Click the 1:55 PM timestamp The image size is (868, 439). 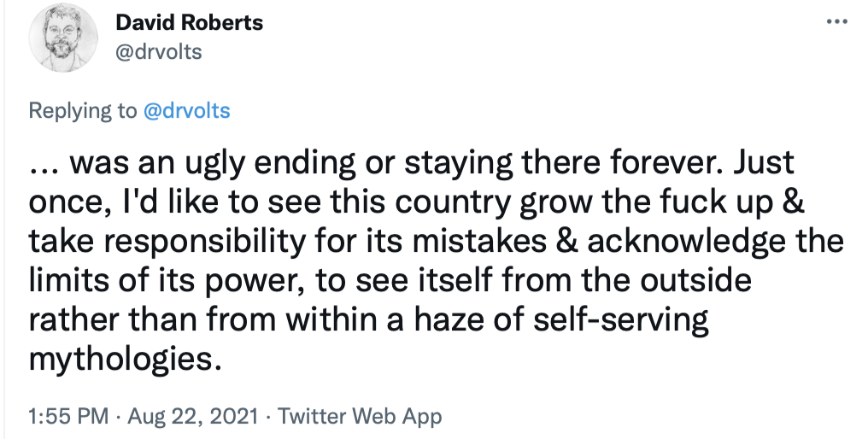click(x=68, y=417)
